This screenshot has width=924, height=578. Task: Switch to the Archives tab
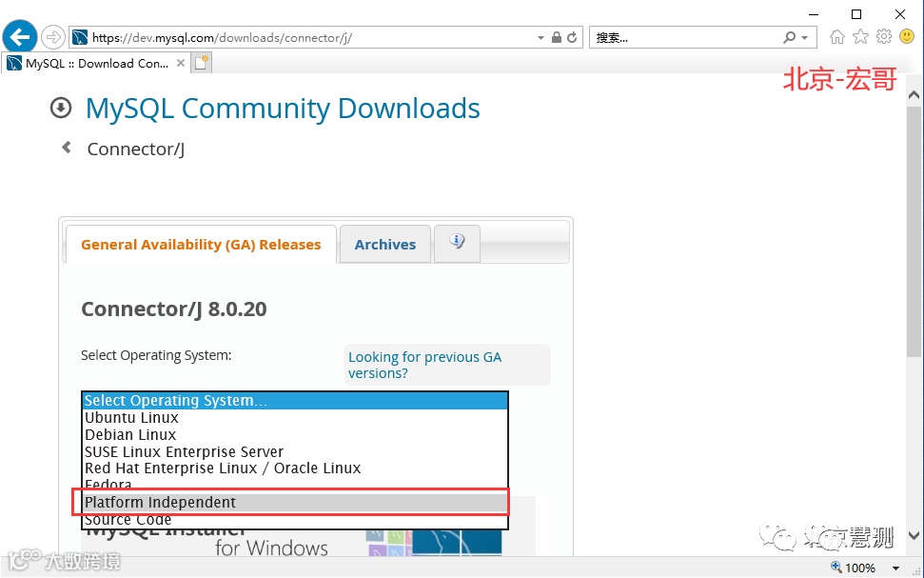[385, 244]
